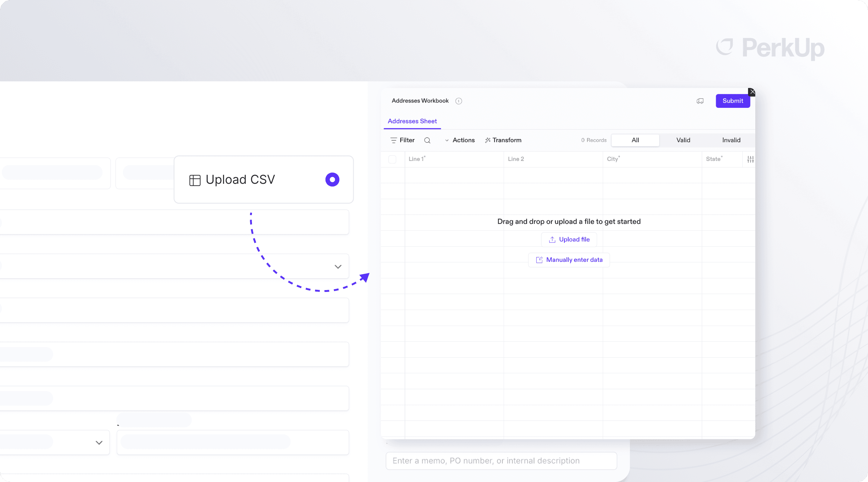Image resolution: width=868 pixels, height=482 pixels.
Task: Click the Filter icon in toolbar
Action: (393, 140)
